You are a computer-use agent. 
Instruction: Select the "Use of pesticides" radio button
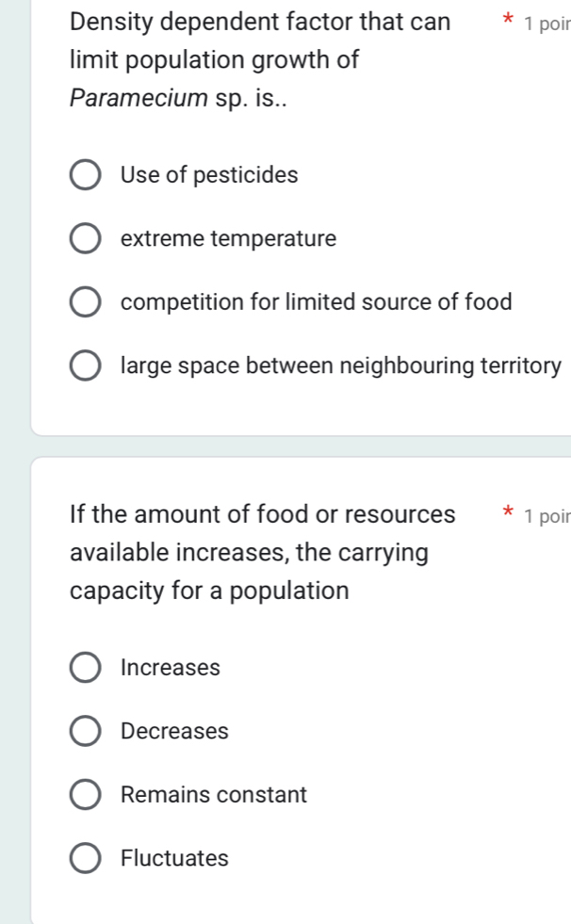click(x=85, y=174)
